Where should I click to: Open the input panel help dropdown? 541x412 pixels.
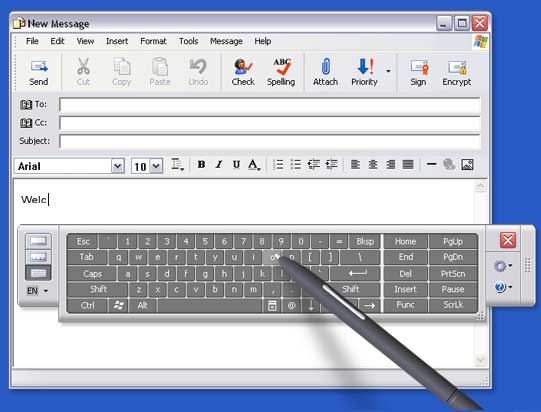[x=503, y=287]
